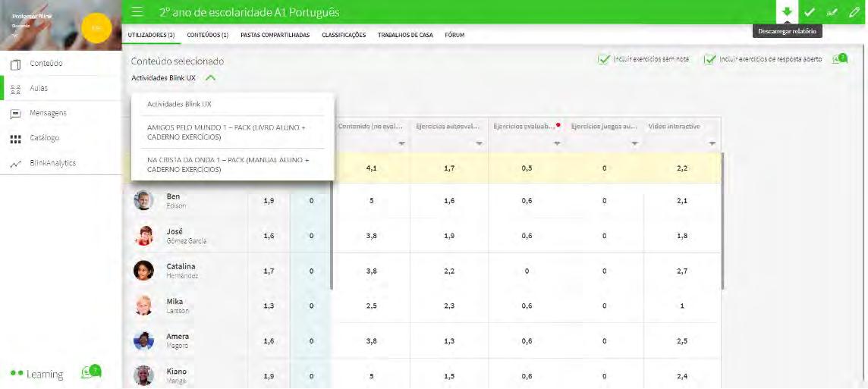868x389 pixels.
Task: Click Mika Larsson's avatar photo
Action: click(144, 306)
